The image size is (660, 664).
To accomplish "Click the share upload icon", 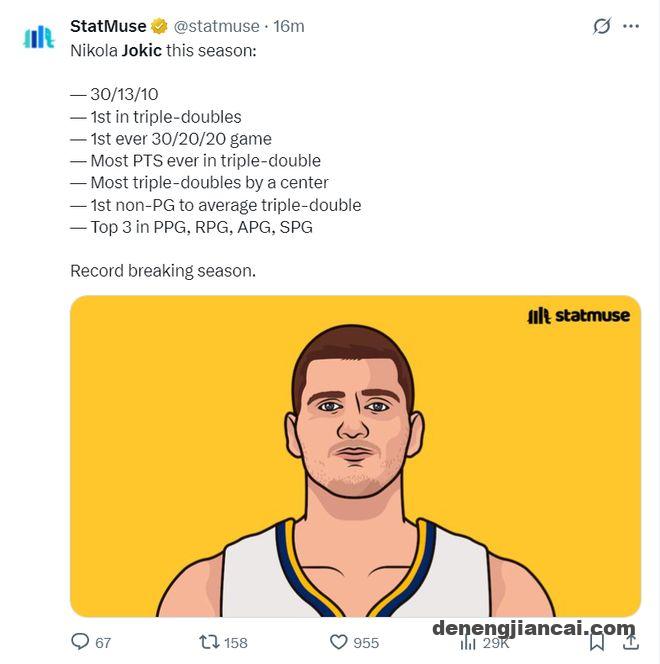I will click(631, 642).
